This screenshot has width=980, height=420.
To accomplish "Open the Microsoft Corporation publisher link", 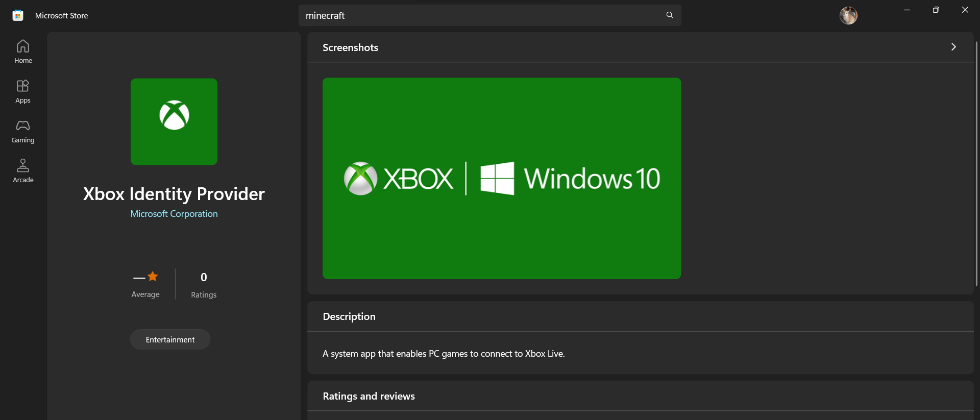I will 174,214.
